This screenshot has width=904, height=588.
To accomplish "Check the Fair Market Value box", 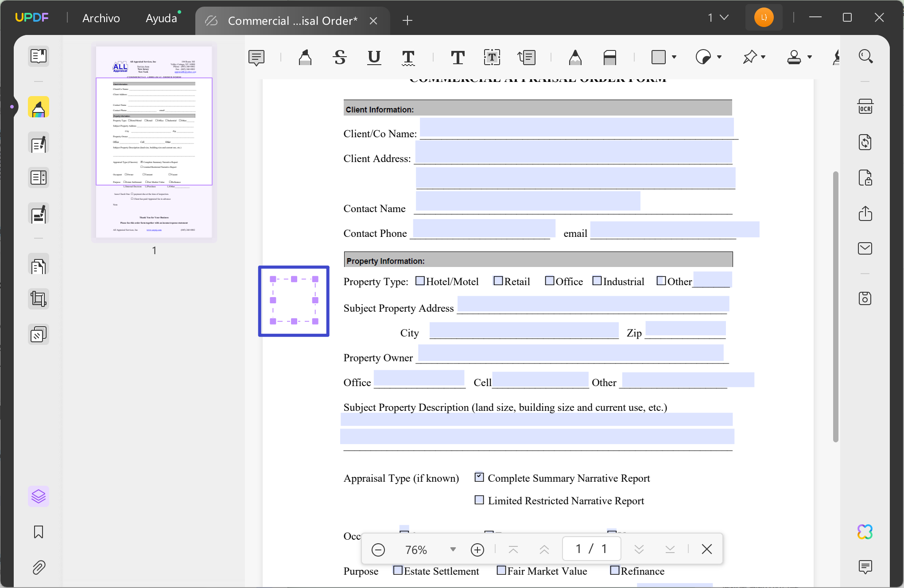I will [x=501, y=570].
